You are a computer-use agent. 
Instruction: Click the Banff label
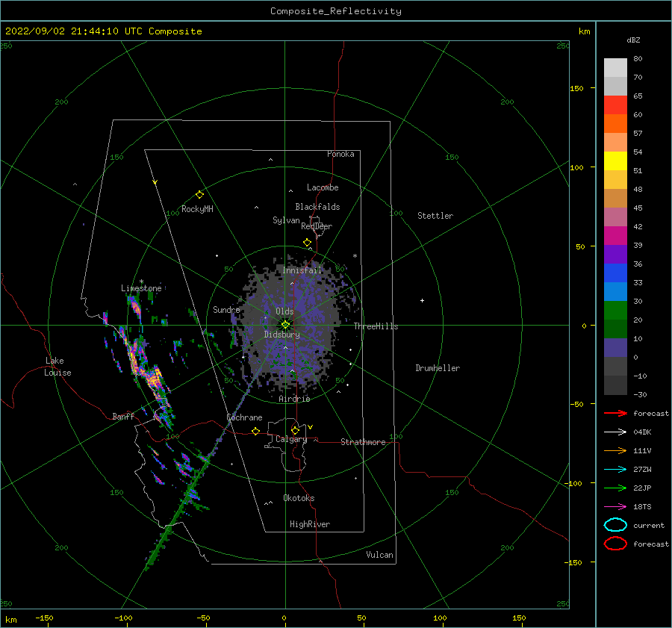click(123, 416)
